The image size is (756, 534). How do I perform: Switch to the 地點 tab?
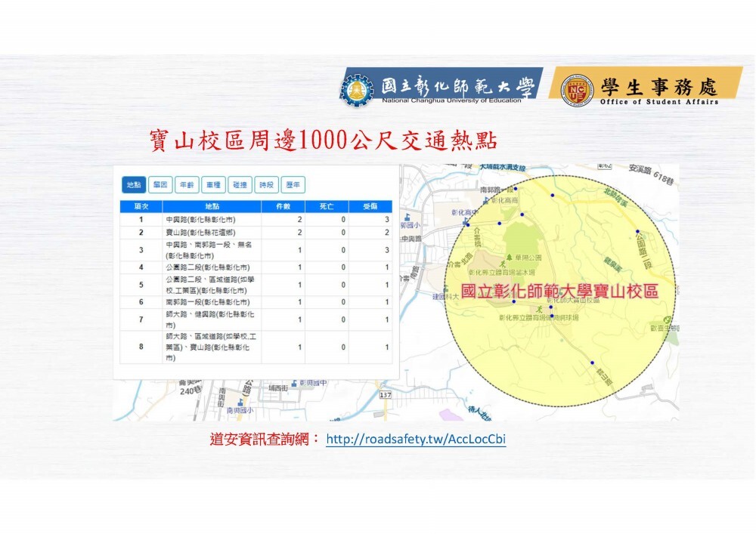tap(134, 185)
